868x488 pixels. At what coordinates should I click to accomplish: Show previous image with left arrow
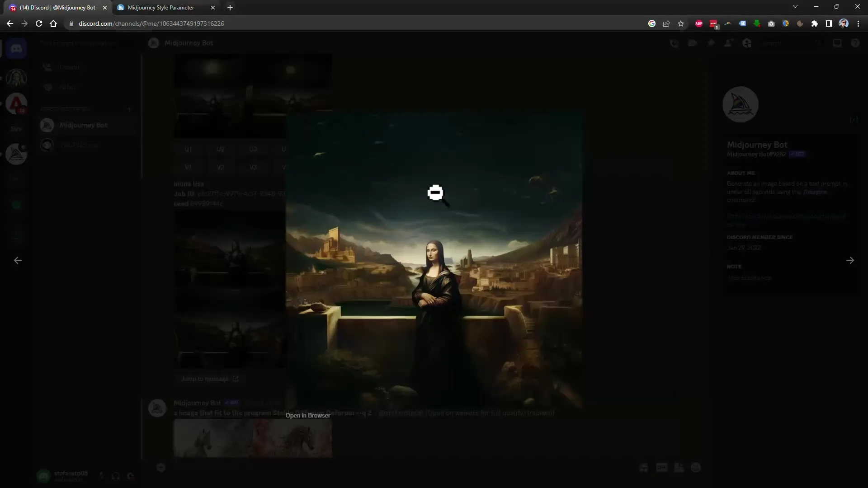click(x=18, y=260)
